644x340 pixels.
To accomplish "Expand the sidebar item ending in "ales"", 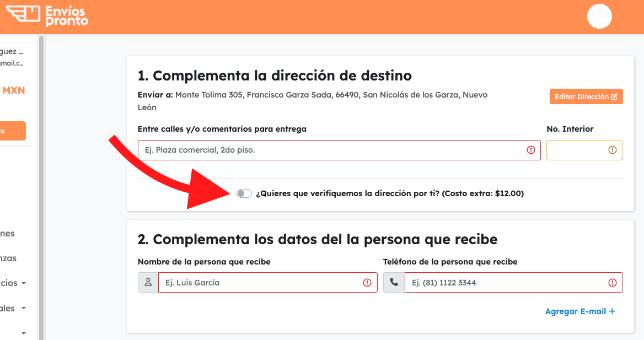I will (13, 308).
